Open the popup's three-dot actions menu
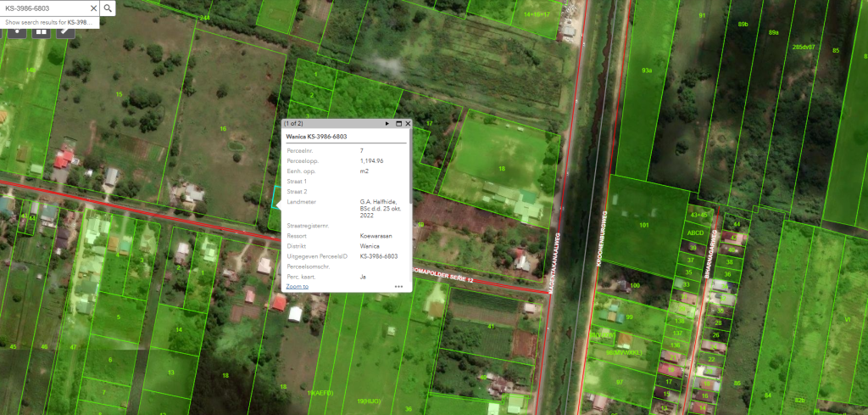Screen dimensions: 868x415 pos(398,287)
